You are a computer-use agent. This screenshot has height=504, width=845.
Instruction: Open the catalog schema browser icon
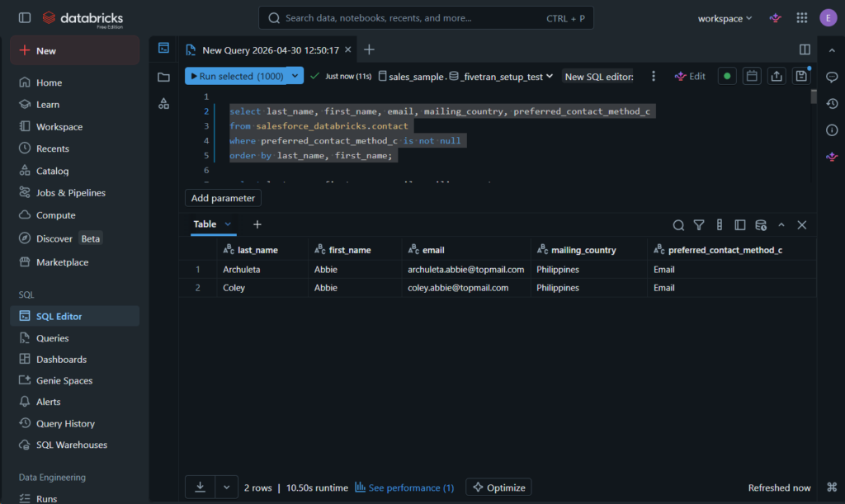pyautogui.click(x=164, y=103)
